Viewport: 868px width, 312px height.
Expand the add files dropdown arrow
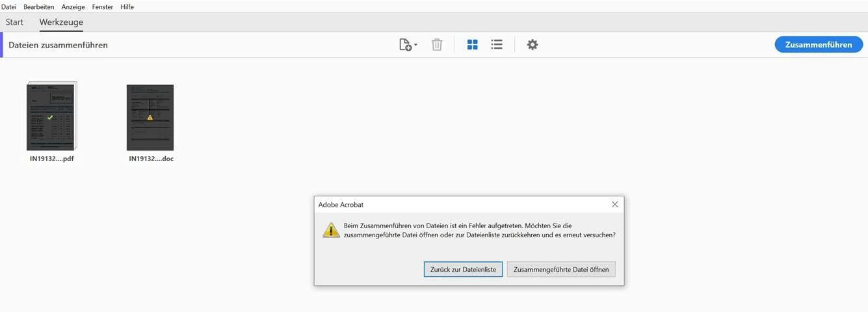(415, 45)
